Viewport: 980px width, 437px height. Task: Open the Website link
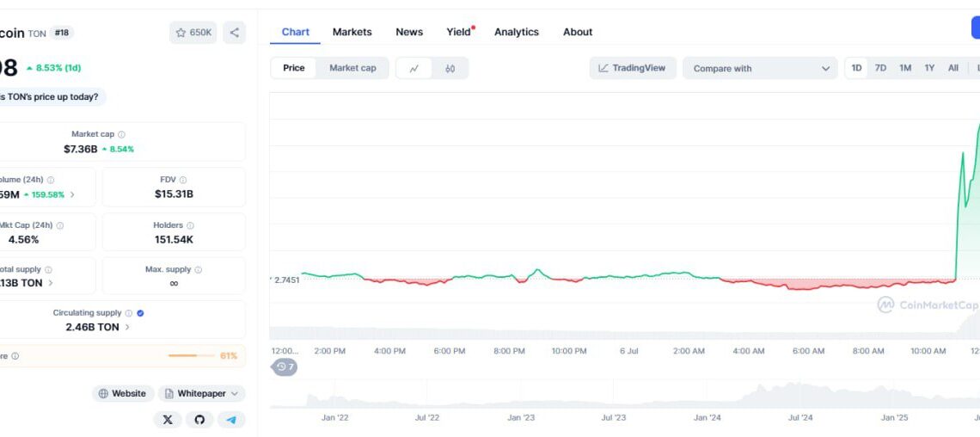[x=123, y=394]
